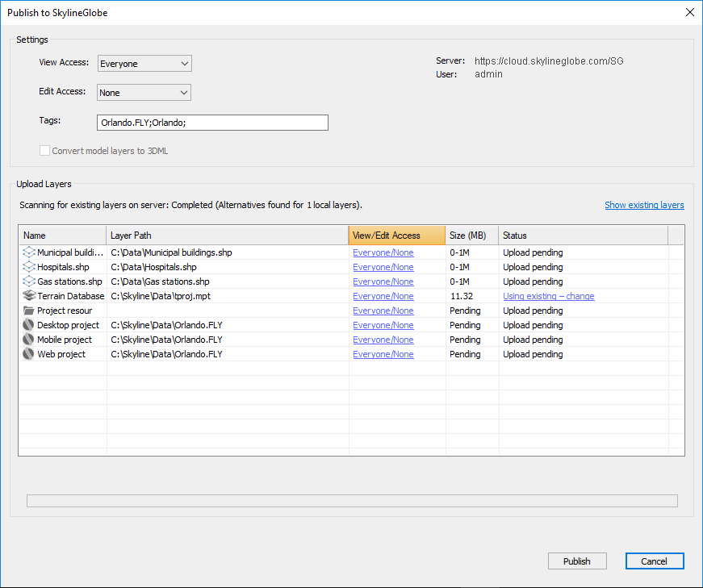Select the Municipal buildings shapefile layer icon
Screen dimensions: 703x588
(29, 252)
